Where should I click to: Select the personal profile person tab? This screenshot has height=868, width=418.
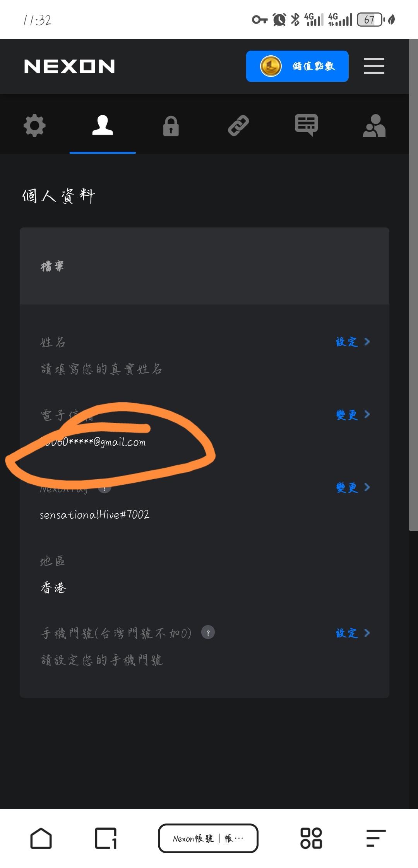pos(103,125)
